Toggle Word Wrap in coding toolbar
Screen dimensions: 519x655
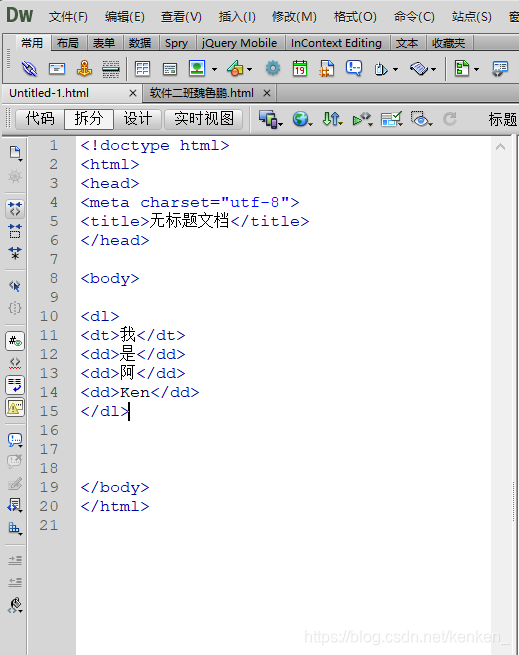tap(15, 385)
